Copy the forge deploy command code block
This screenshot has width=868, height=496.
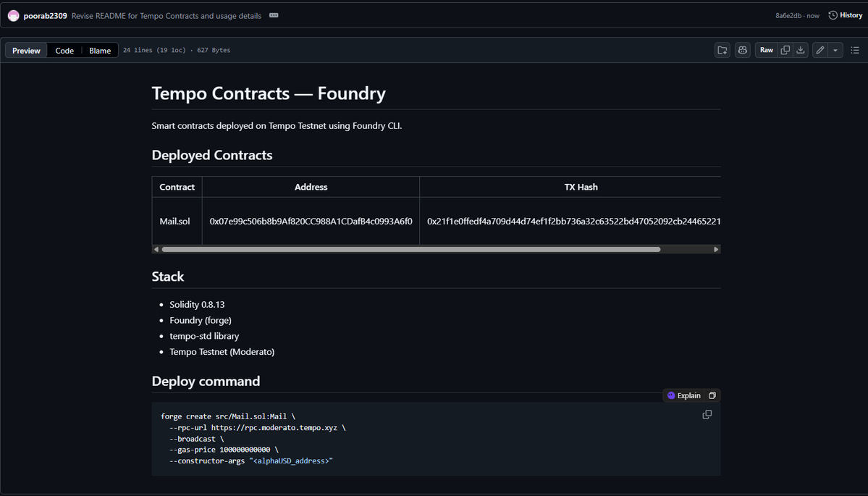click(707, 415)
